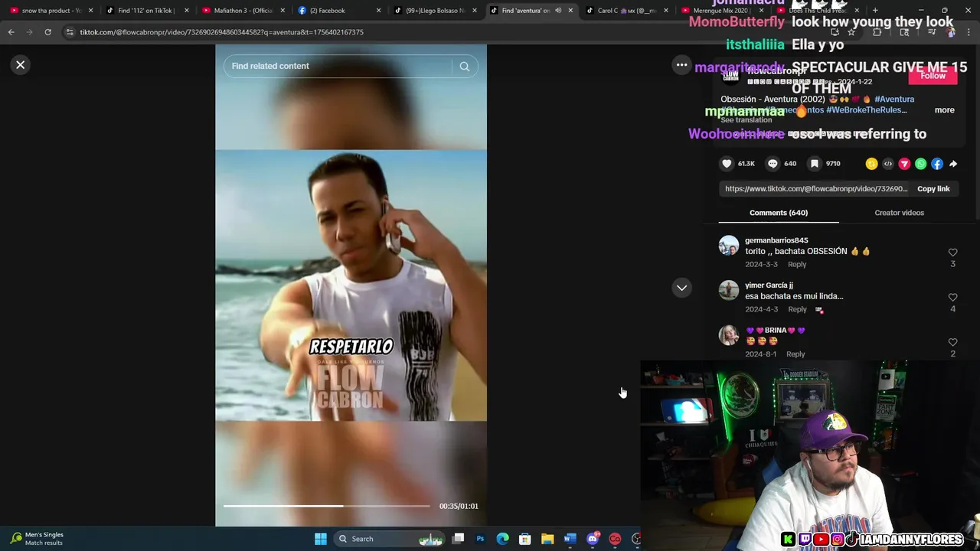Open Men's Singles match results widget
This screenshot has width=980, height=551.
37,539
